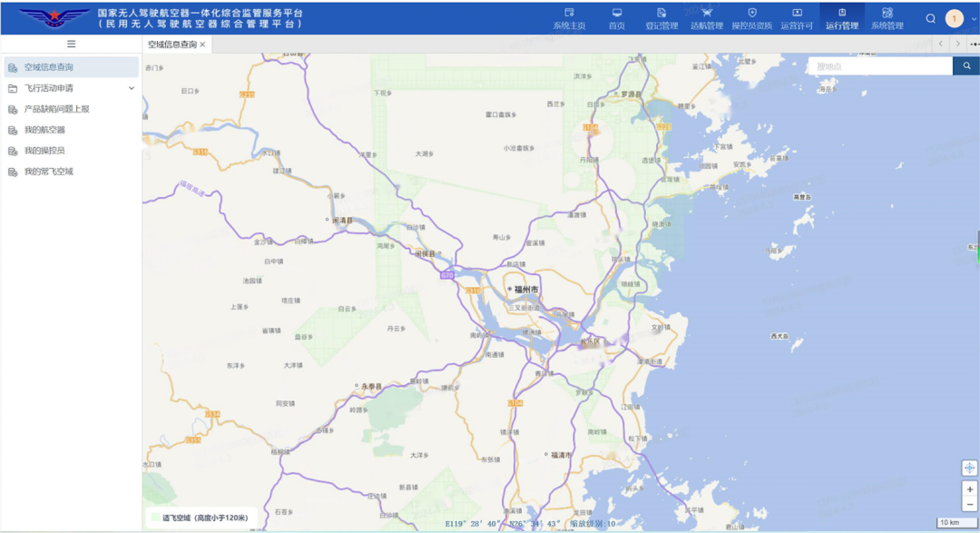This screenshot has height=533, width=980.
Task: Expand 飞行活动申请 submenu chevron
Action: 132,88
